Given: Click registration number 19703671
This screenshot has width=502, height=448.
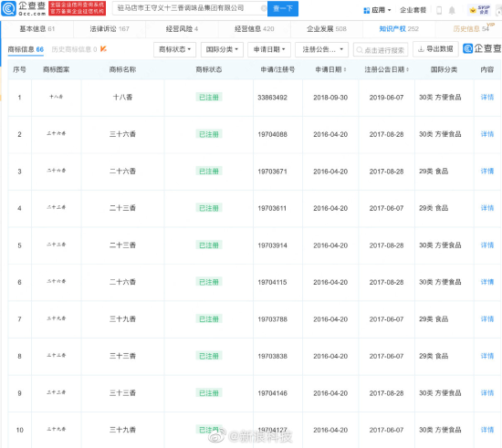Looking at the screenshot, I should pyautogui.click(x=273, y=172).
